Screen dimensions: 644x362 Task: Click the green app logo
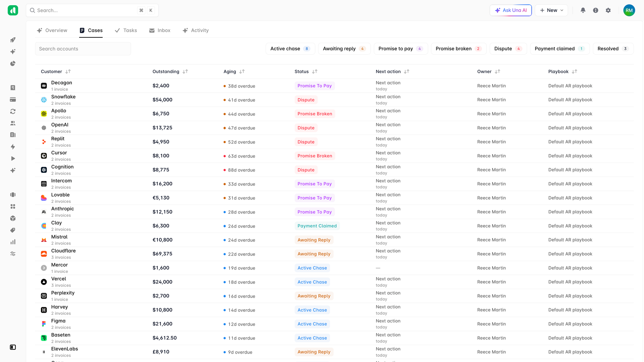pos(13,10)
